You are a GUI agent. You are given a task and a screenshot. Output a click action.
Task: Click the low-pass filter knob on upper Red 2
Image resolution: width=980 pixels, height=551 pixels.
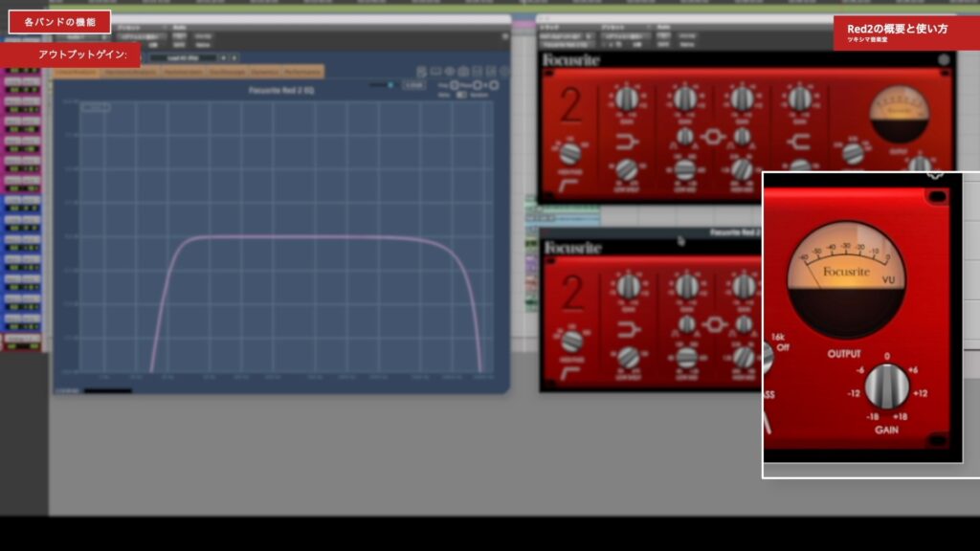pos(853,153)
